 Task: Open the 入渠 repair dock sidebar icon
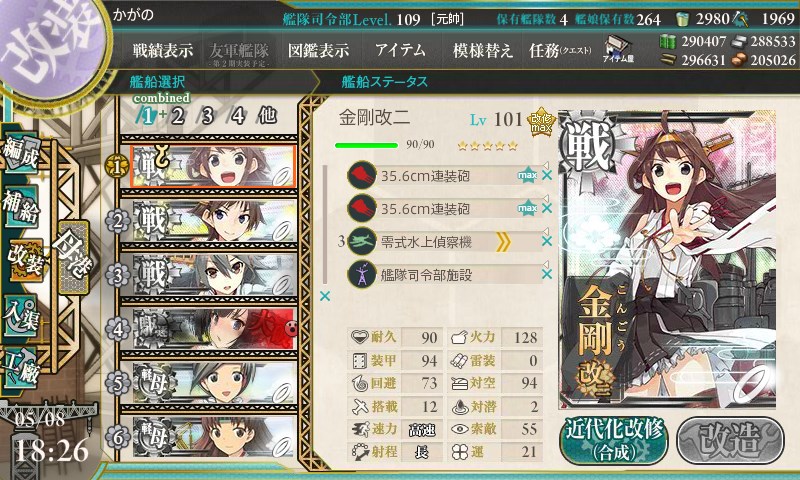21,316
